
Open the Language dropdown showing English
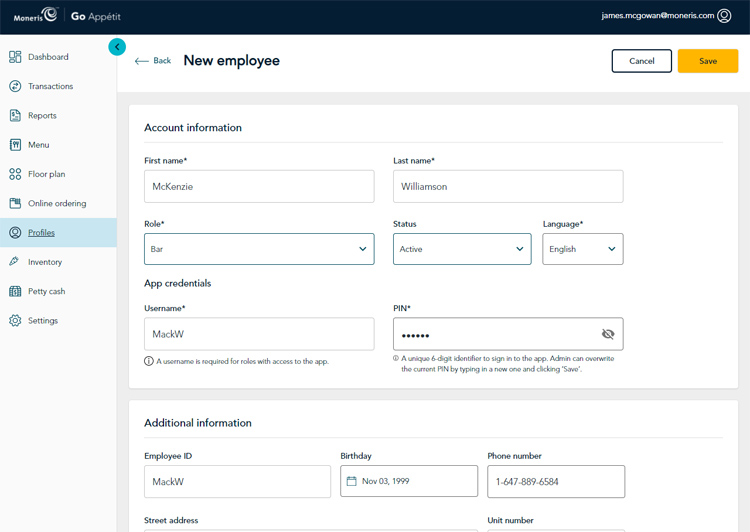pyautogui.click(x=583, y=249)
